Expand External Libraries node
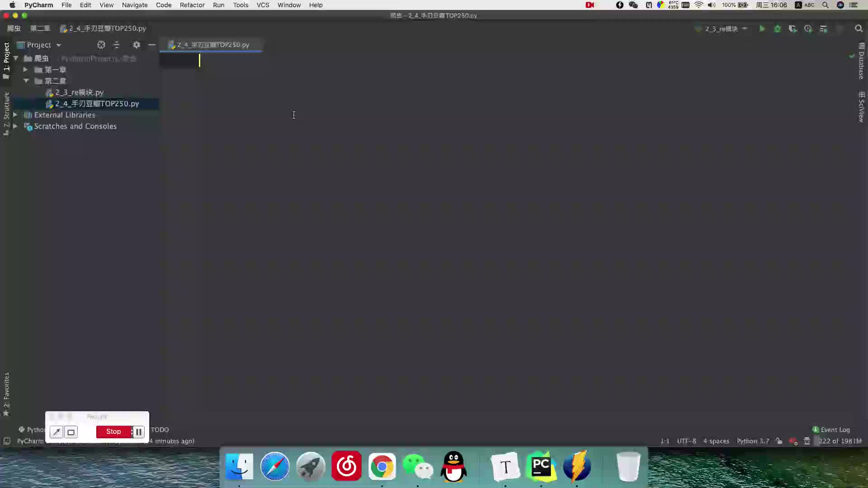The image size is (868, 488). 15,115
